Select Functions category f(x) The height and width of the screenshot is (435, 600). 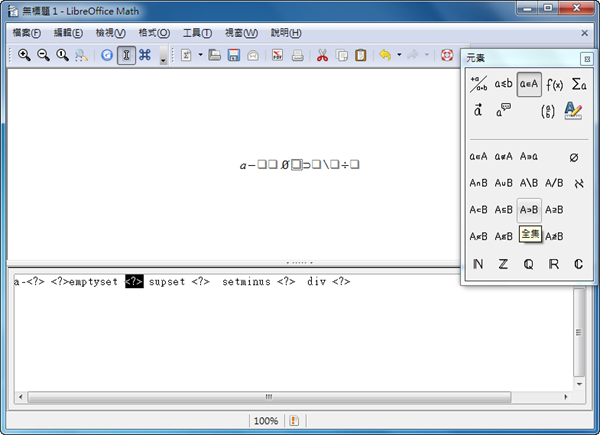tap(554, 84)
